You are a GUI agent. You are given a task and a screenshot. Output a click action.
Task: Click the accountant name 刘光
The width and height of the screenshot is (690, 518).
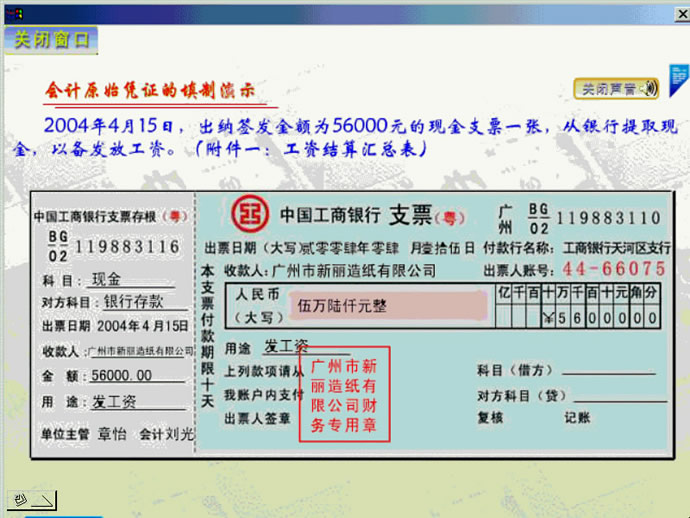(x=180, y=434)
